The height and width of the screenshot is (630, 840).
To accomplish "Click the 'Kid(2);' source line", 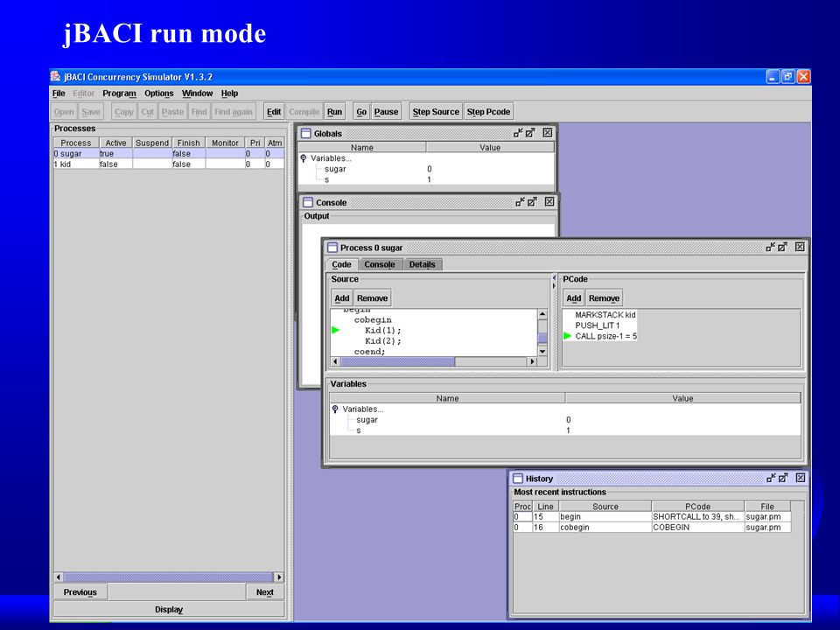I will coord(382,340).
